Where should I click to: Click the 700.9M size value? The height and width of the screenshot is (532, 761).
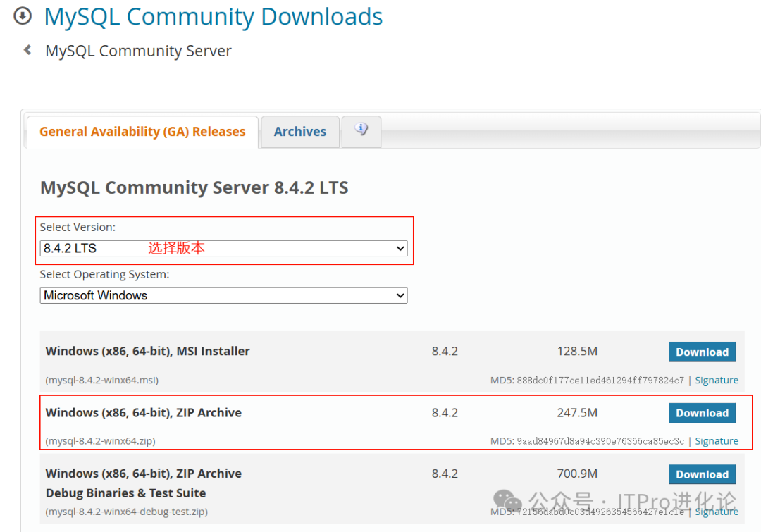[x=577, y=474]
